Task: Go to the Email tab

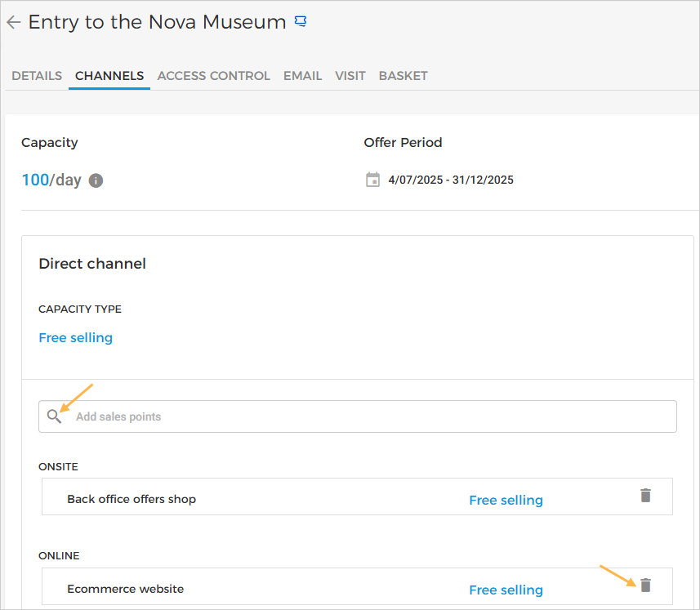Action: [302, 76]
